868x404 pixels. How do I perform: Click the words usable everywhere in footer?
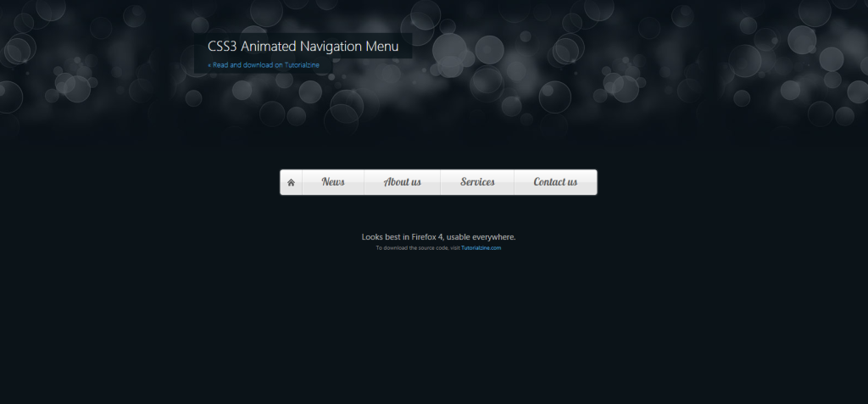[481, 237]
